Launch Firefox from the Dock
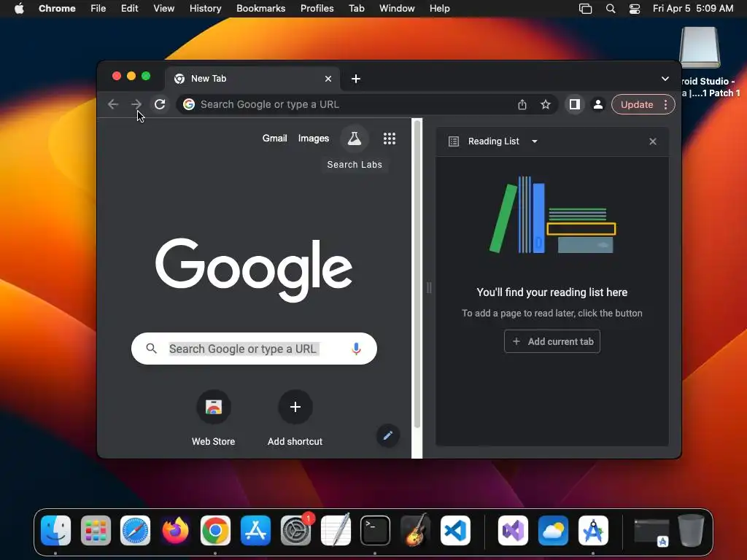The width and height of the screenshot is (747, 560). tap(175, 531)
